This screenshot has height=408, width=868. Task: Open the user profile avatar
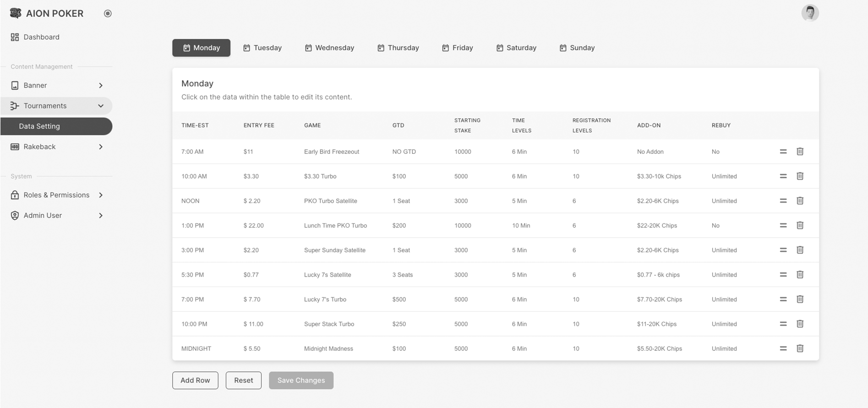pyautogui.click(x=809, y=13)
